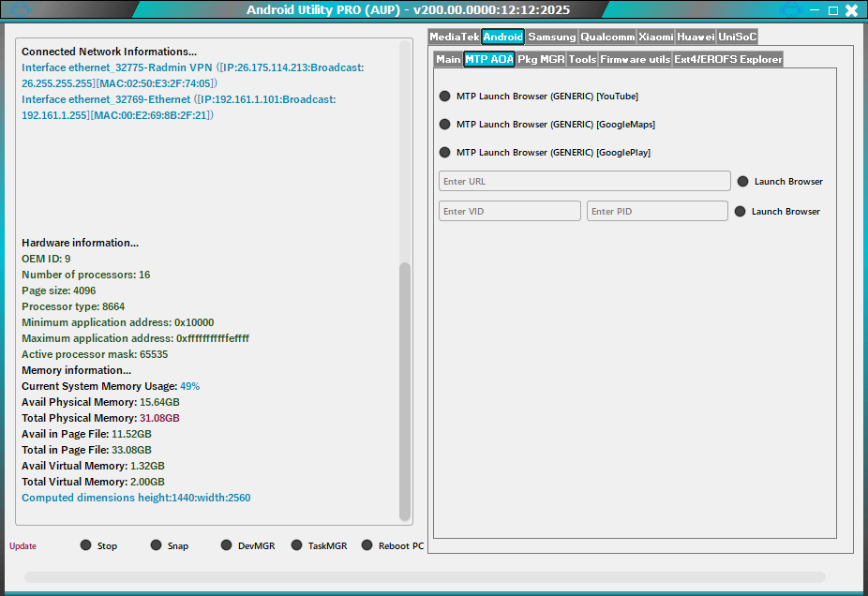868x596 pixels.
Task: Launch Browser next to the PID field
Action: pos(741,212)
